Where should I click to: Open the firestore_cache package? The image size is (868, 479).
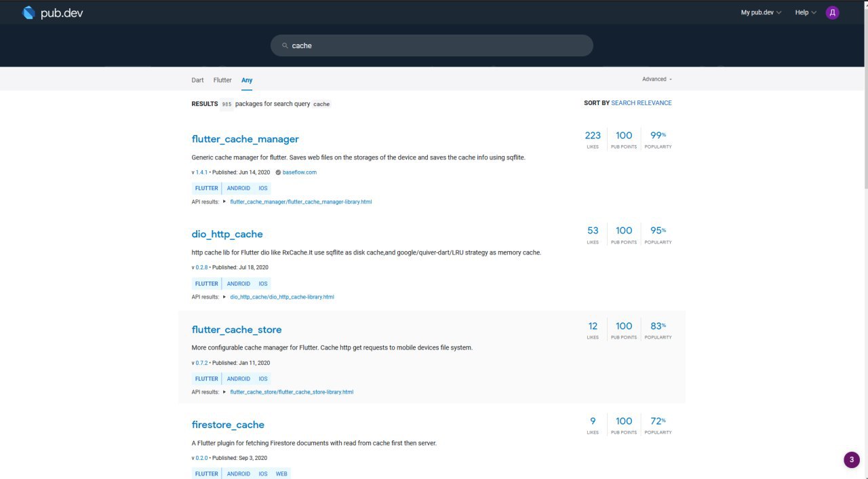coord(228,425)
